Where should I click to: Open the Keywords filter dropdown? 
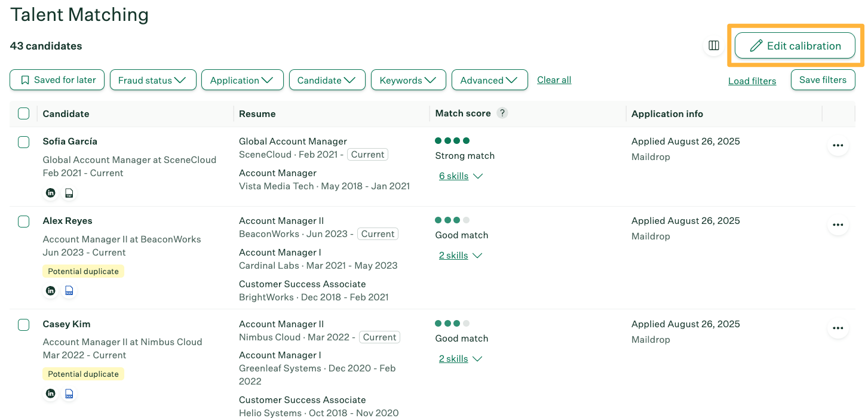[408, 80]
